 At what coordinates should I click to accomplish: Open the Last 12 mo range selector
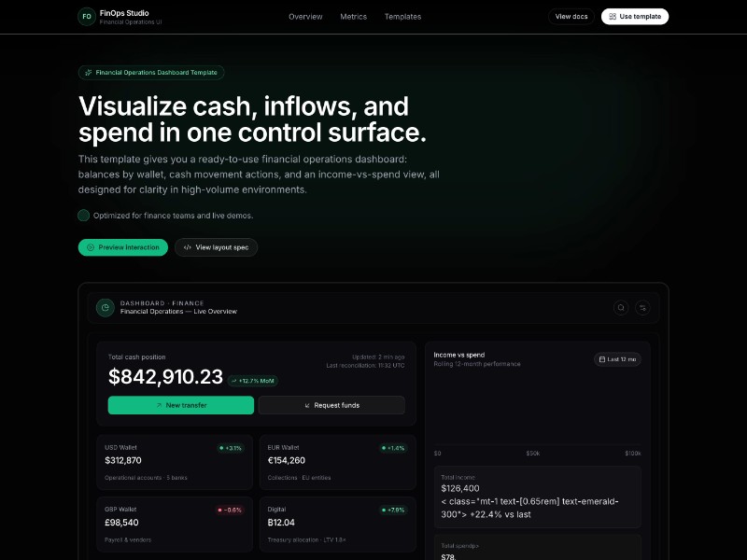[617, 359]
